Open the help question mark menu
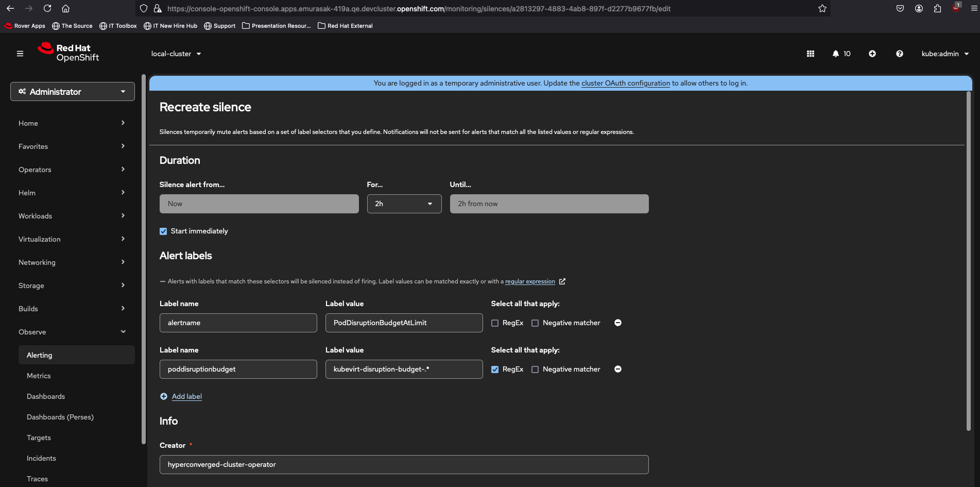The height and width of the screenshot is (487, 980). pos(899,54)
